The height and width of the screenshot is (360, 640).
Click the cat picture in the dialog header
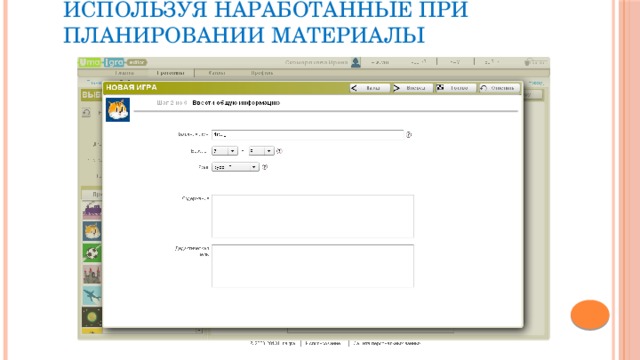(x=118, y=110)
